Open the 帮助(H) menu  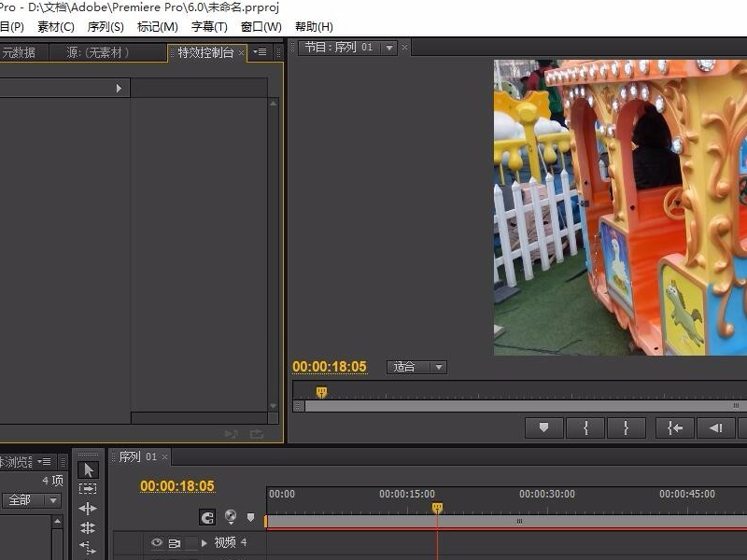[314, 27]
